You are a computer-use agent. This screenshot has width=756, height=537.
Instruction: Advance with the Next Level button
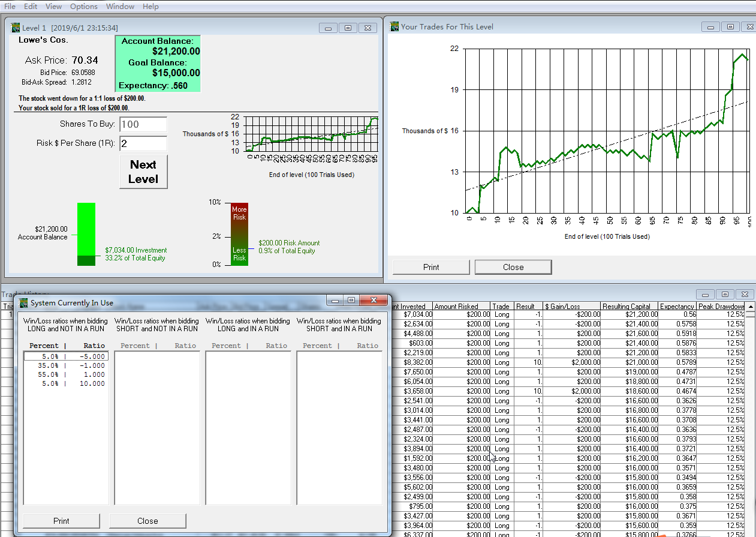point(143,172)
